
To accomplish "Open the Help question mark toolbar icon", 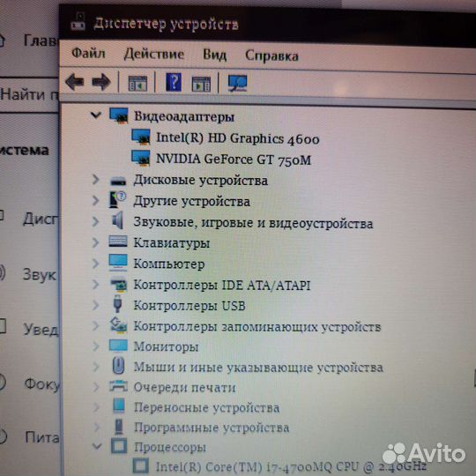I will (174, 82).
